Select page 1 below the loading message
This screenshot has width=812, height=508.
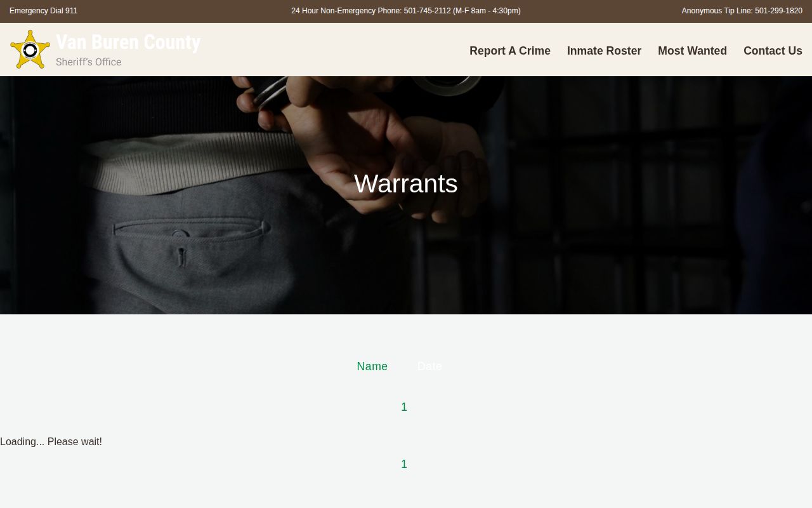point(404,464)
